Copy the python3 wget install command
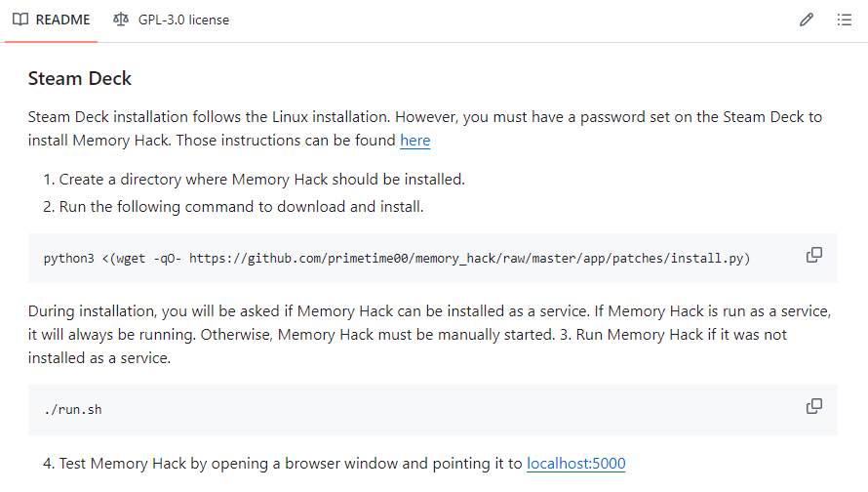This screenshot has width=868, height=492. click(x=814, y=255)
